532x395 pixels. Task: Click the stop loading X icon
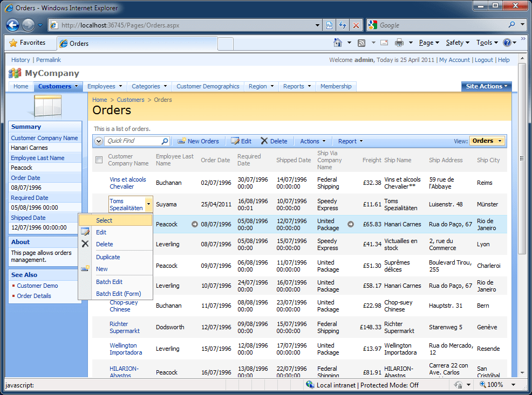point(356,25)
